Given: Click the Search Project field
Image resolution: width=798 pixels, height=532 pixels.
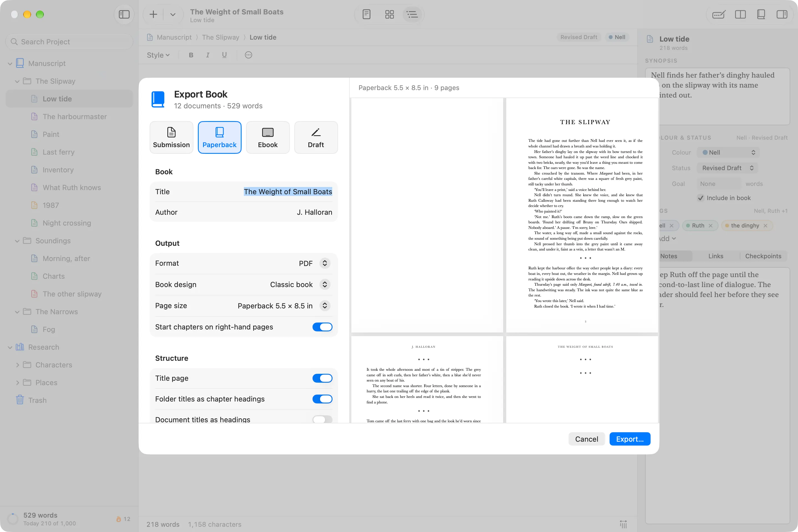Looking at the screenshot, I should pyautogui.click(x=69, y=42).
